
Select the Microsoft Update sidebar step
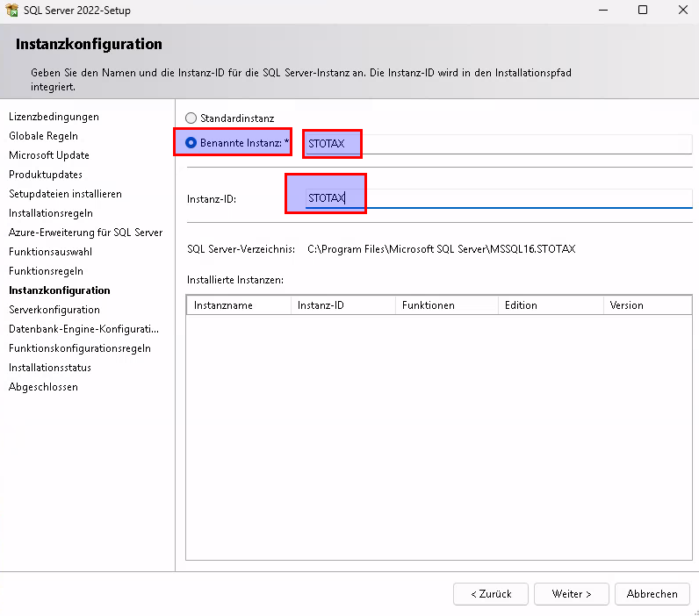(49, 155)
